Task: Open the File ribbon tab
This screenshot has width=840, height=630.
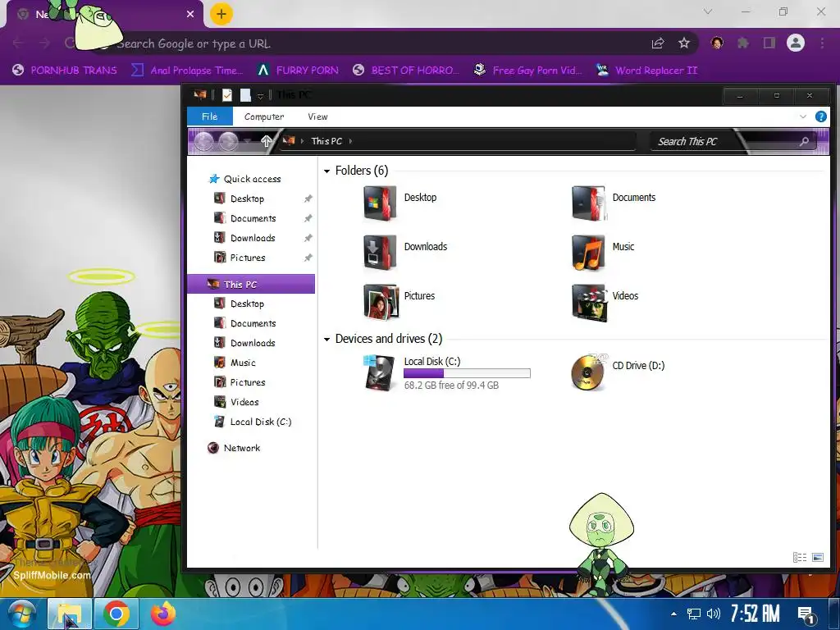Action: pyautogui.click(x=209, y=116)
